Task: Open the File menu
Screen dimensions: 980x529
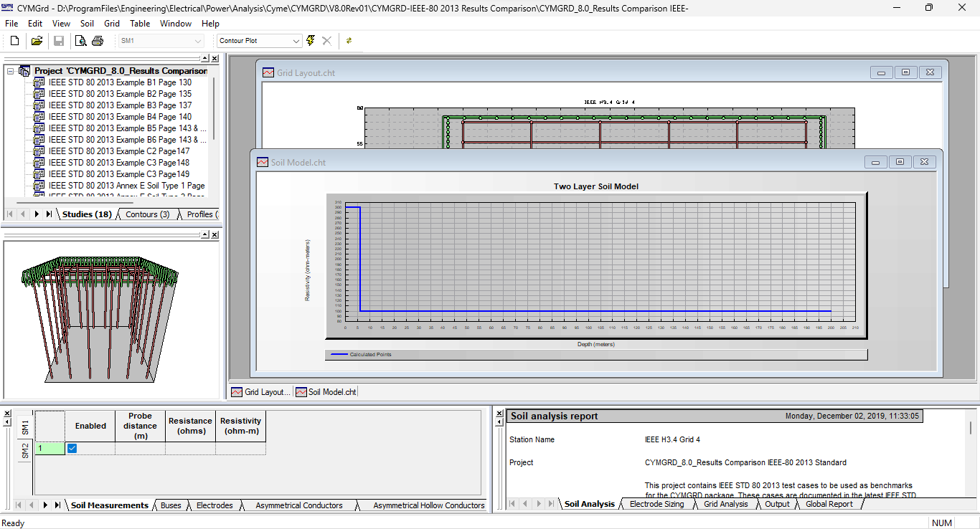Action: pos(11,24)
